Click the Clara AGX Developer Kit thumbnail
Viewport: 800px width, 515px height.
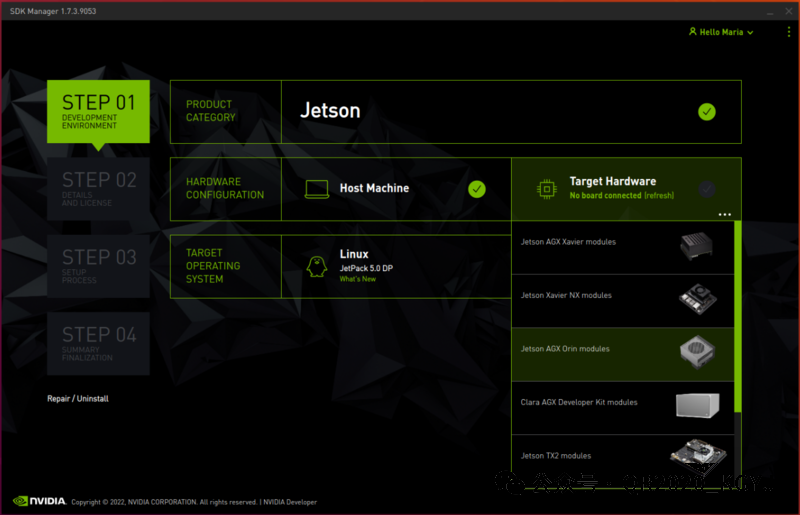(697, 405)
